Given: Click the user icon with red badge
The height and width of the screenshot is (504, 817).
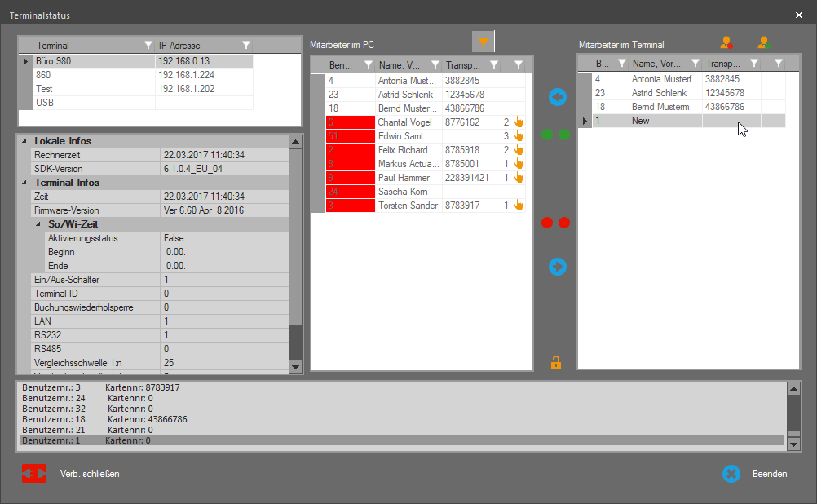Looking at the screenshot, I should 726,43.
